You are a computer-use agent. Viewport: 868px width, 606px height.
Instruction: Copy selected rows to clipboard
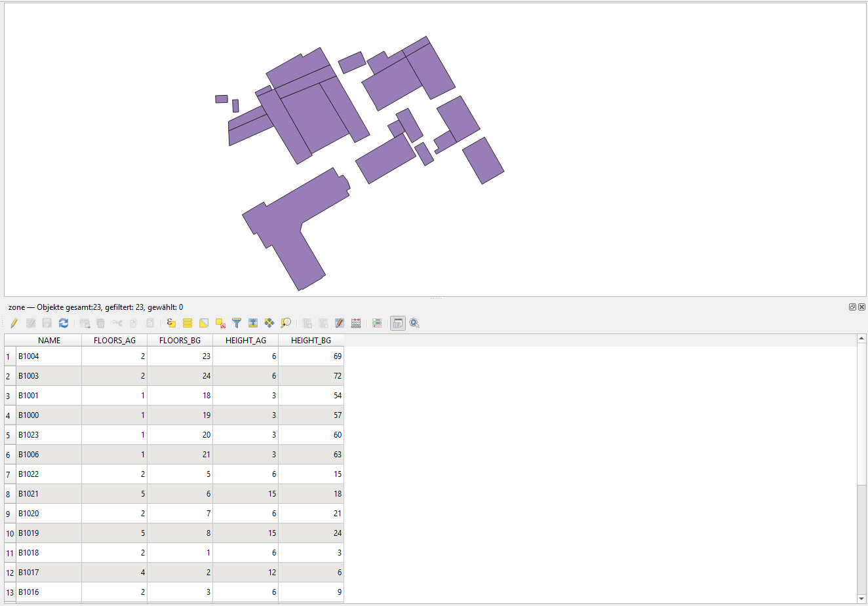[133, 323]
